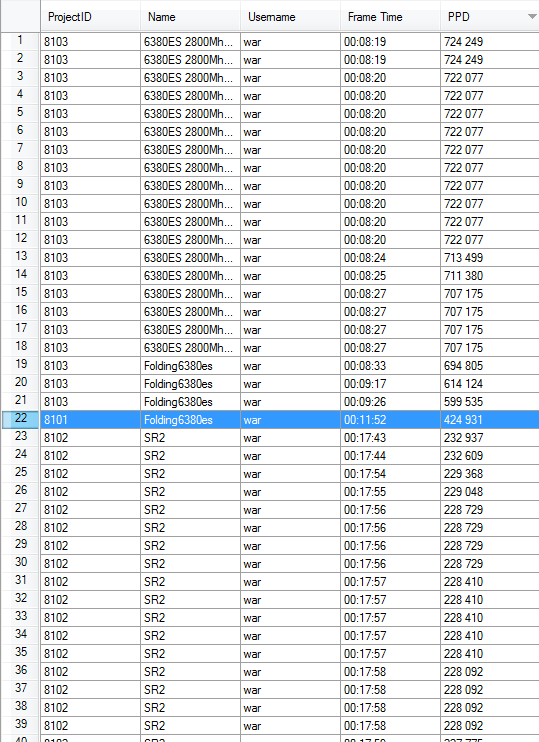This screenshot has width=539, height=742.
Task: Click the PPD column header
Action: click(489, 17)
